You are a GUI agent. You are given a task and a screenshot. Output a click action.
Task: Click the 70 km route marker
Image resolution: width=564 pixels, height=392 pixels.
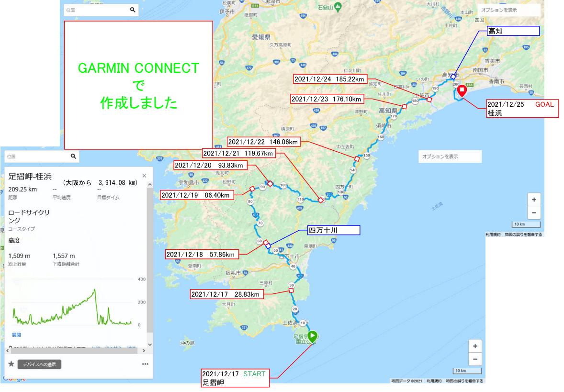[260, 223]
